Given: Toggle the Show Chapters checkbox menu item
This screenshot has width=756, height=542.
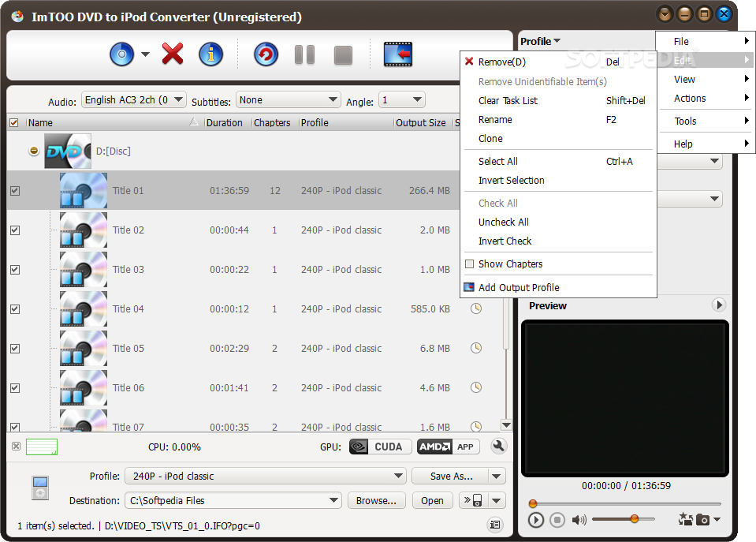Looking at the screenshot, I should (558, 264).
